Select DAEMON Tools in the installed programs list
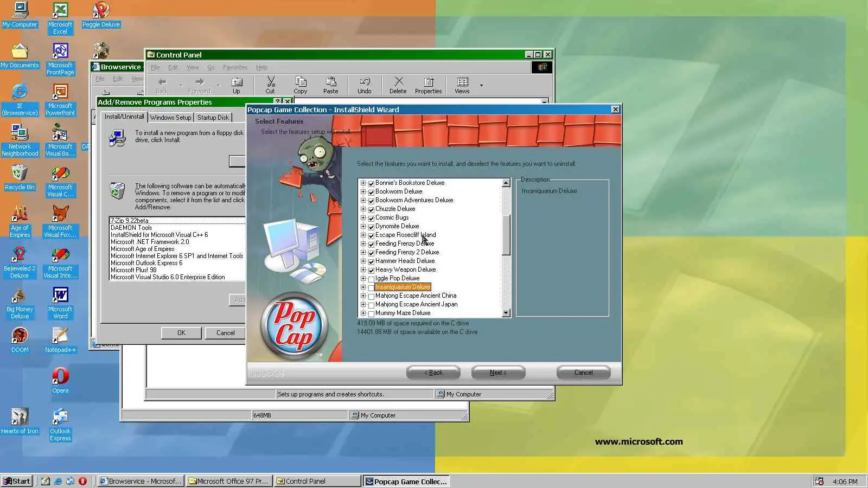 tap(131, 228)
